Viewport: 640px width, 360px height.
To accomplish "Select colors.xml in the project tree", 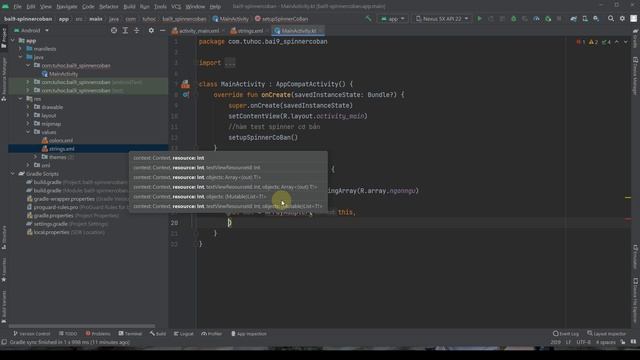I will click(x=61, y=140).
